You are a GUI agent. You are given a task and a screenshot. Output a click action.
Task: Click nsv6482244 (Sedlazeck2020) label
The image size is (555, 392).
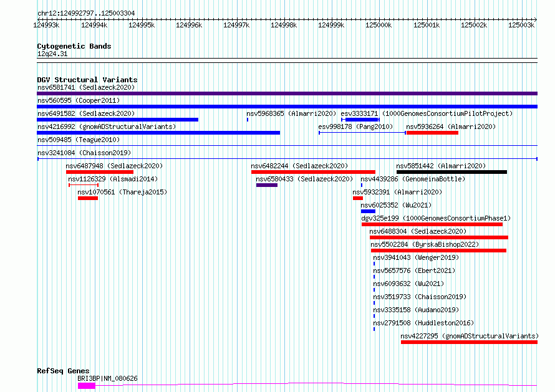click(x=299, y=166)
